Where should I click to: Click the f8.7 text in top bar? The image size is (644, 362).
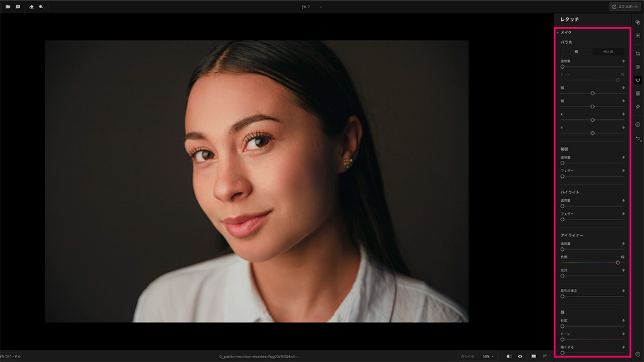point(306,7)
